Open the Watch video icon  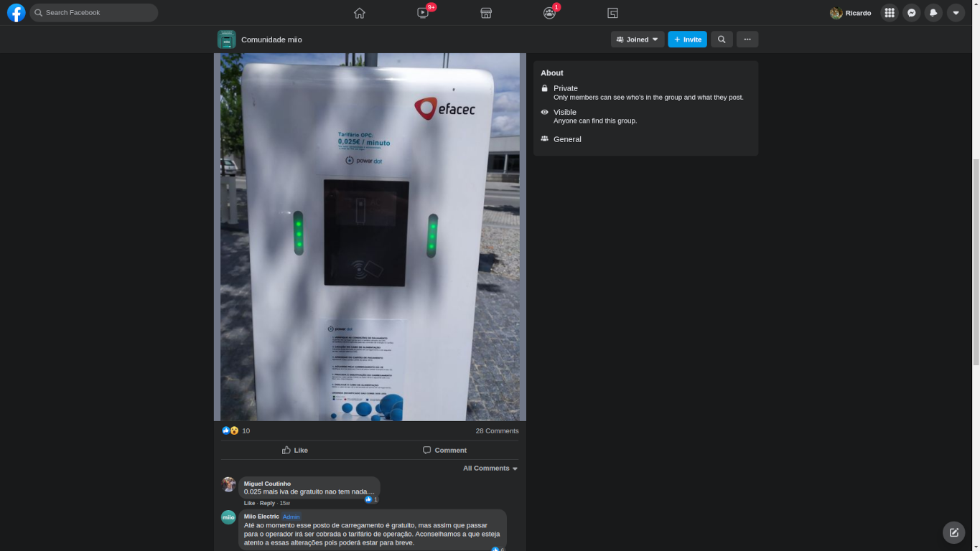[x=423, y=13]
